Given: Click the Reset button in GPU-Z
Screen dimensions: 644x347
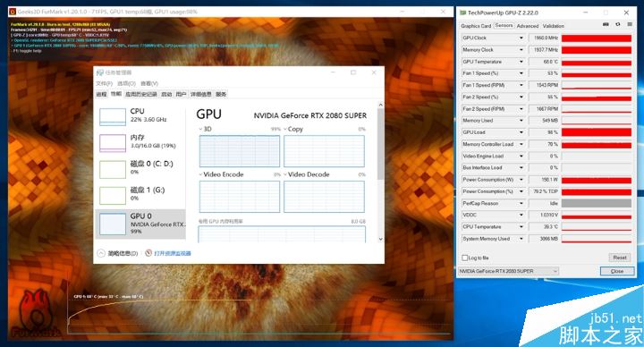Looking at the screenshot, I should tap(619, 258).
